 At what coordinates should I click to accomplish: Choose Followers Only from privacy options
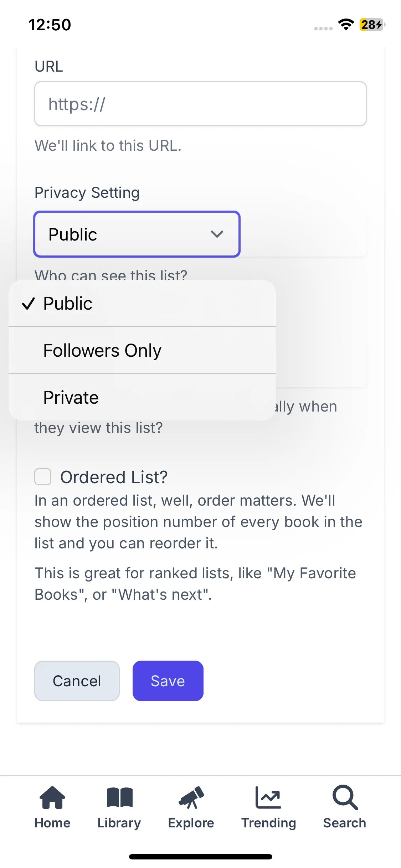pos(102,350)
